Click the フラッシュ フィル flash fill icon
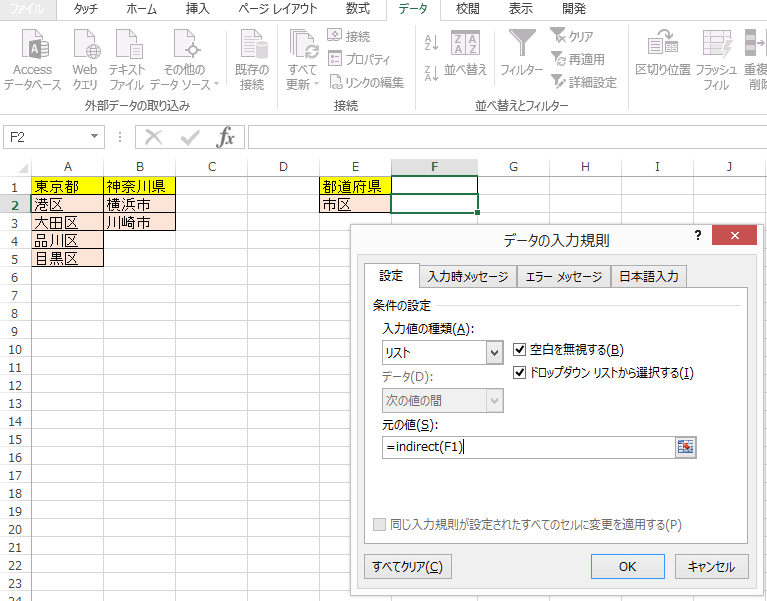Image resolution: width=767 pixels, height=601 pixels. point(717,43)
